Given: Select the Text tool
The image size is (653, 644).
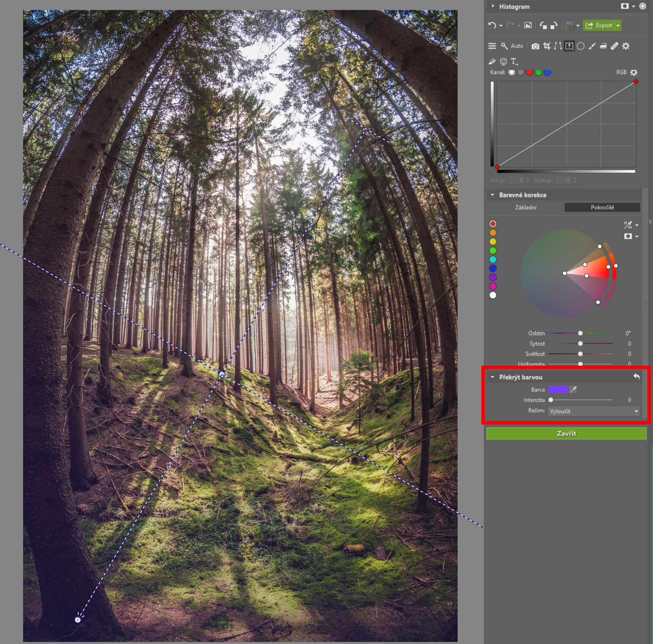Looking at the screenshot, I should pyautogui.click(x=514, y=61).
